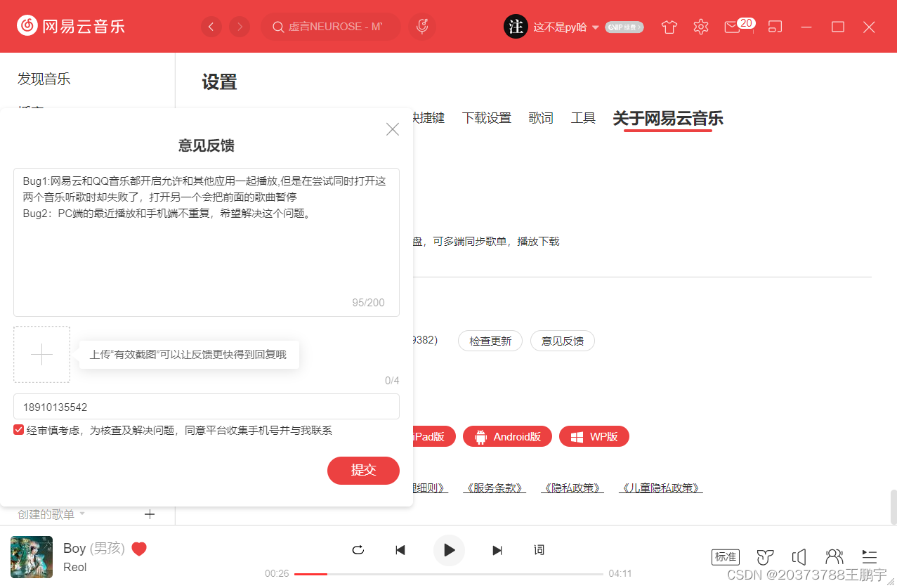Open the skin T-shirt icon
Image resolution: width=897 pixels, height=588 pixels.
coord(669,27)
